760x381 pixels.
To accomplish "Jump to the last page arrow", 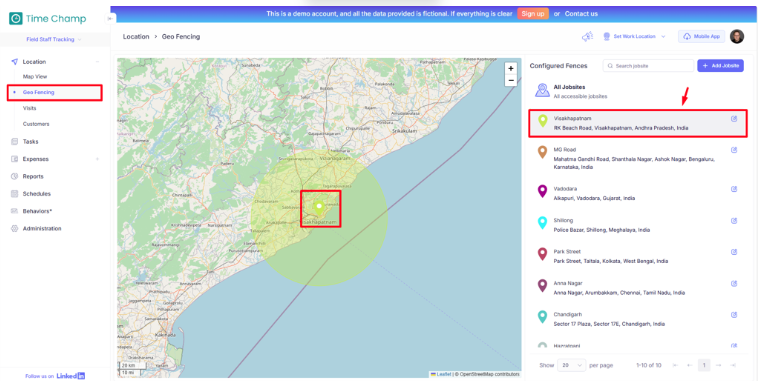I will 733,365.
